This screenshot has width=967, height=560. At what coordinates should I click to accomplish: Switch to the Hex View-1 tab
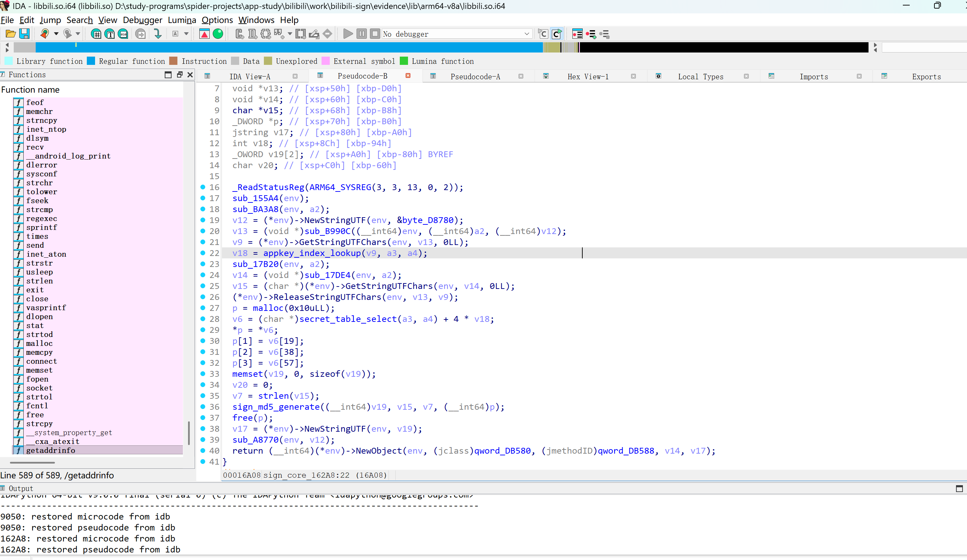[588, 77]
